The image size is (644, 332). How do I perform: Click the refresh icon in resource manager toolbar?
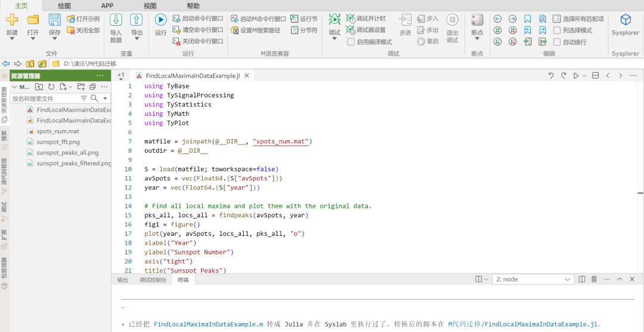tap(51, 87)
